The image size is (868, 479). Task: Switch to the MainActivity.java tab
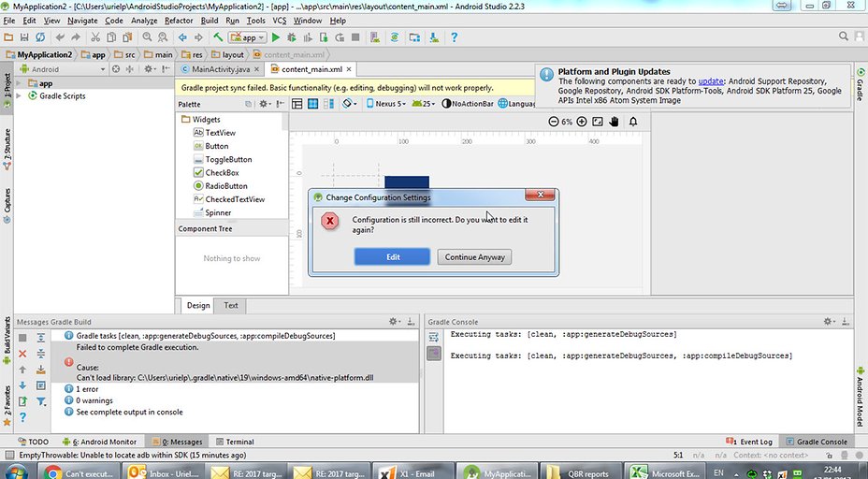click(221, 69)
